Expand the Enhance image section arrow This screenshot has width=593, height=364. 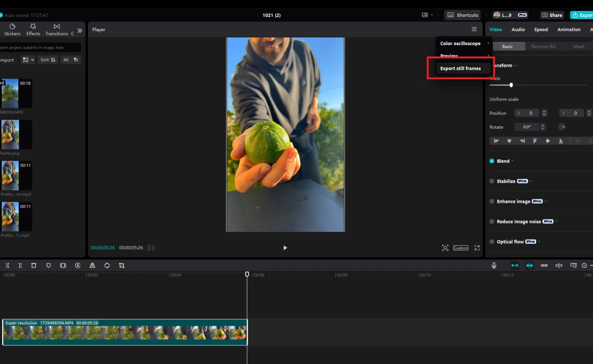546,201
